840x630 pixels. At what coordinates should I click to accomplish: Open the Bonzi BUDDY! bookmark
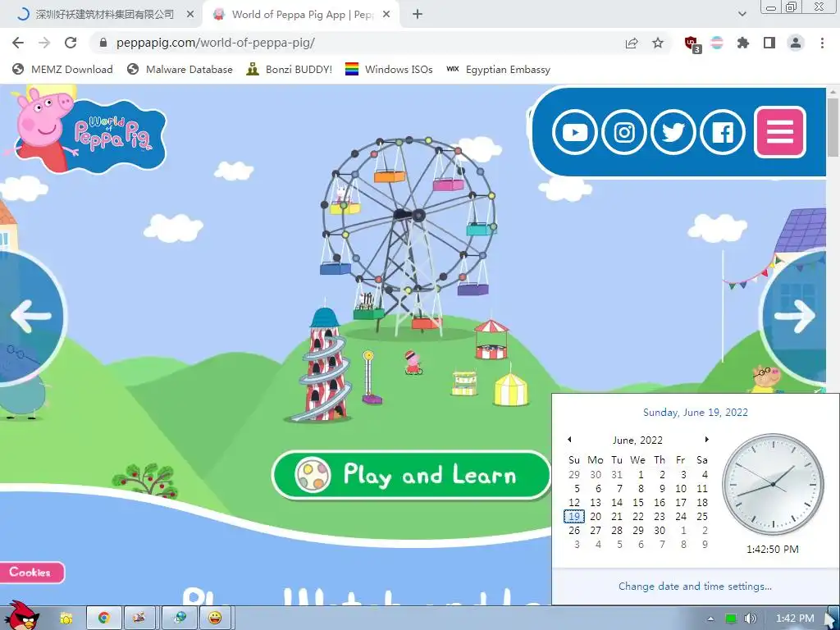[x=290, y=69]
